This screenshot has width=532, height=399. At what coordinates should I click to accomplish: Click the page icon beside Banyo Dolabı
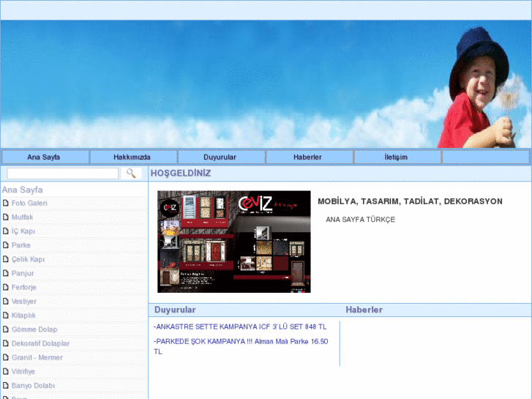[5, 385]
